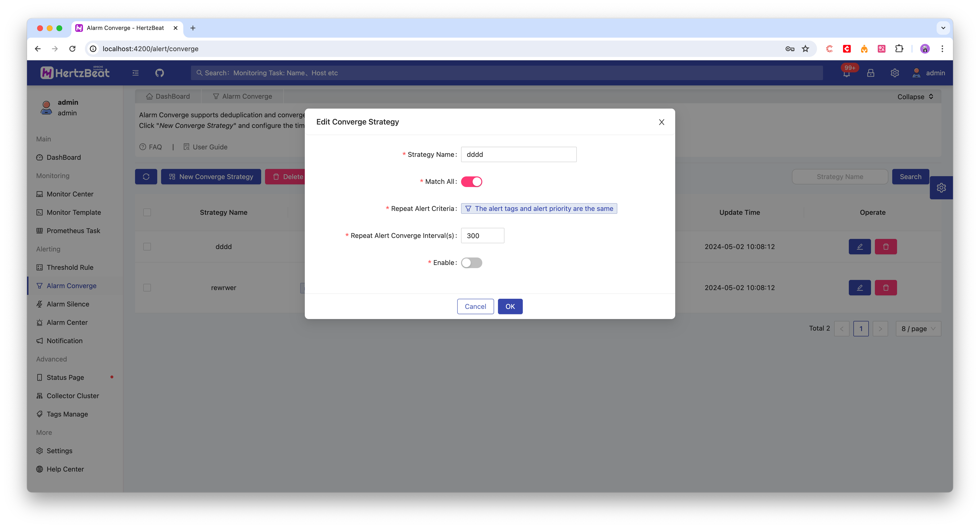Edit the rewrwer strategy row
This screenshot has height=528, width=980.
(x=859, y=288)
